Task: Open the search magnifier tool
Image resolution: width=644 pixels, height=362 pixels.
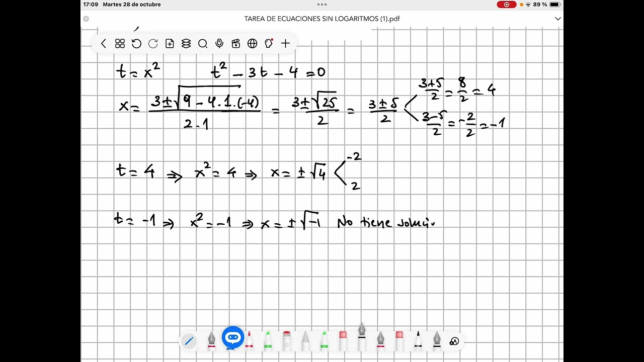Action: click(x=203, y=44)
